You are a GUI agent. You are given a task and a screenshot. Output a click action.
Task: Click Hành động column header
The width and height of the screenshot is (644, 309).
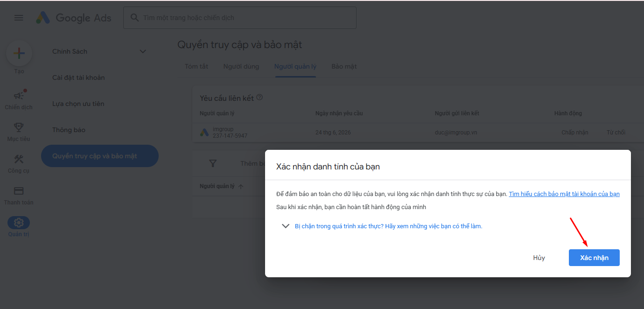click(x=568, y=113)
